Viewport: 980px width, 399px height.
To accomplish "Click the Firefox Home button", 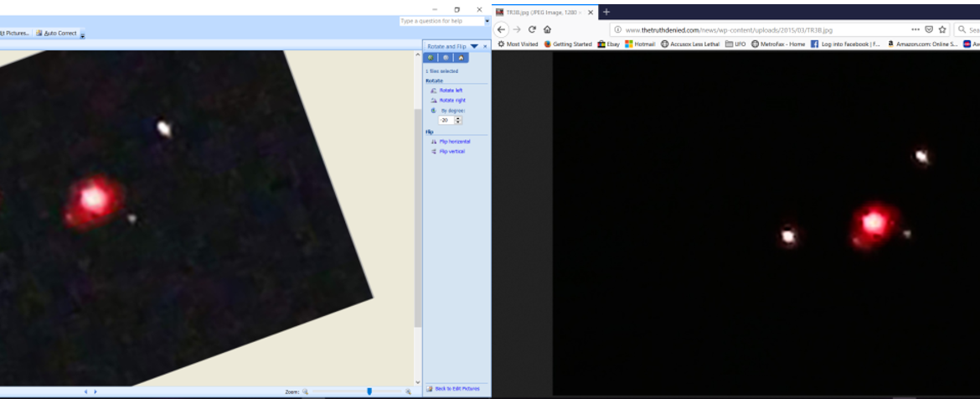I will click(548, 29).
